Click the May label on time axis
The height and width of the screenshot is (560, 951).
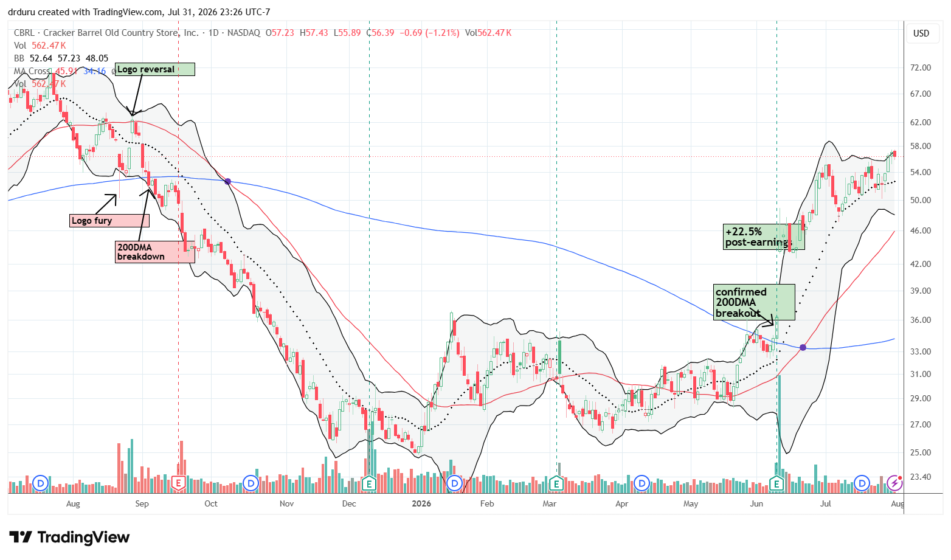(691, 503)
